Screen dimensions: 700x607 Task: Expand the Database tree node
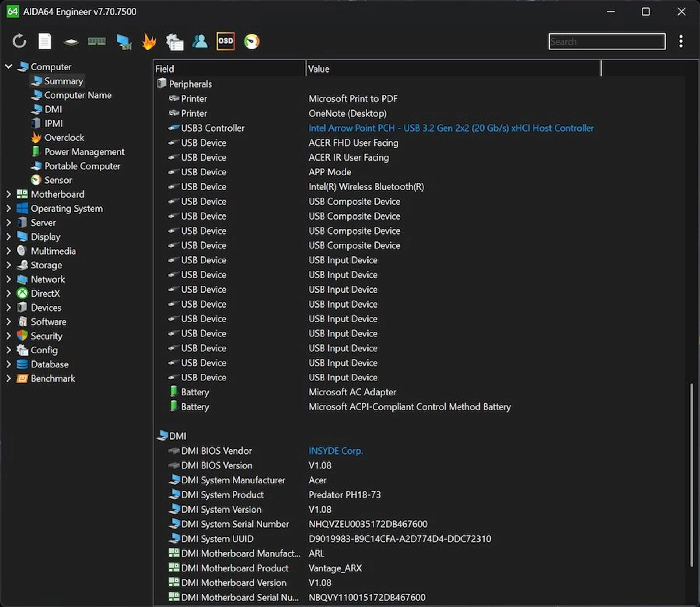tap(9, 364)
